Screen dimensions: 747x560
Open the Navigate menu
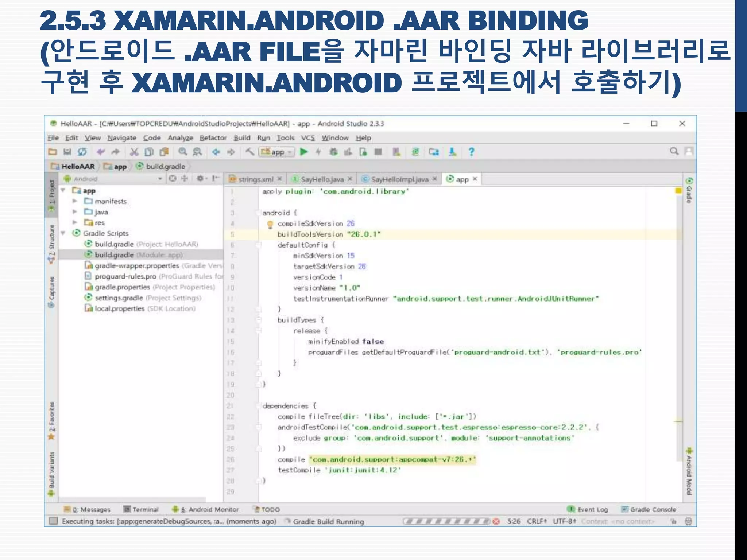click(x=122, y=138)
